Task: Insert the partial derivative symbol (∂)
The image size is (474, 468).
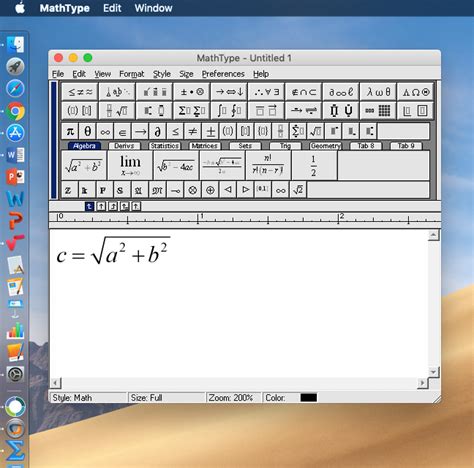Action: click(158, 131)
